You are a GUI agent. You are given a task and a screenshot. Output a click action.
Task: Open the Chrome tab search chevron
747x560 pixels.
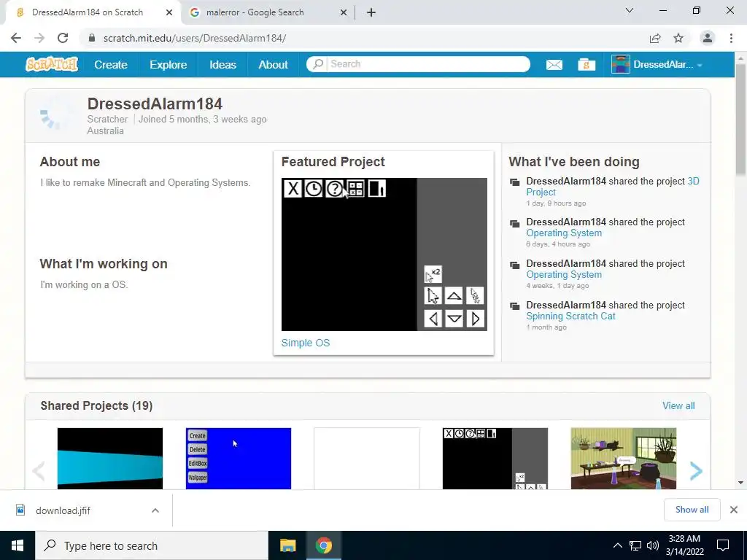[x=630, y=10]
